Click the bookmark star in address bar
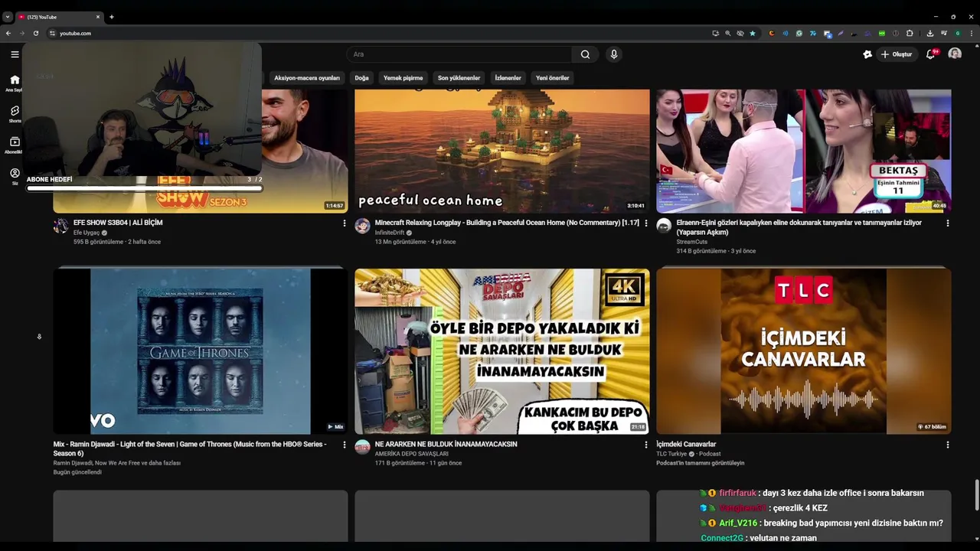The image size is (980, 551). [753, 33]
